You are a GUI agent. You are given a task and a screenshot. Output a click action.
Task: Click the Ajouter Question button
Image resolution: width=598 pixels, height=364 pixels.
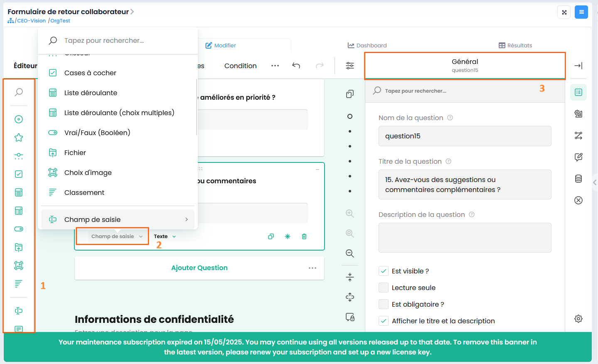[199, 268]
